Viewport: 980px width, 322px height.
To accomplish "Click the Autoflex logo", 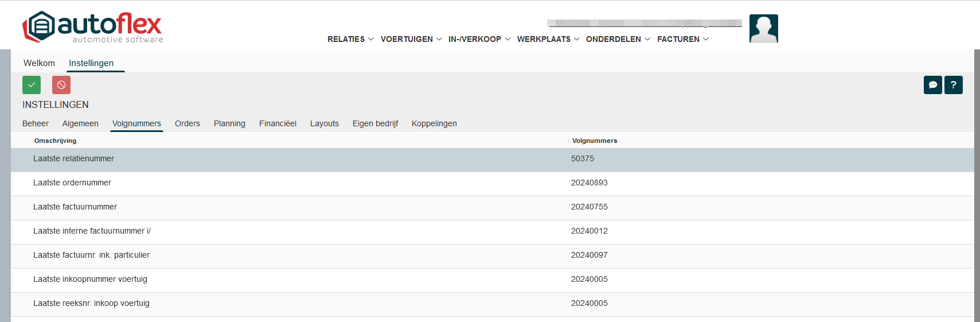I will [93, 27].
